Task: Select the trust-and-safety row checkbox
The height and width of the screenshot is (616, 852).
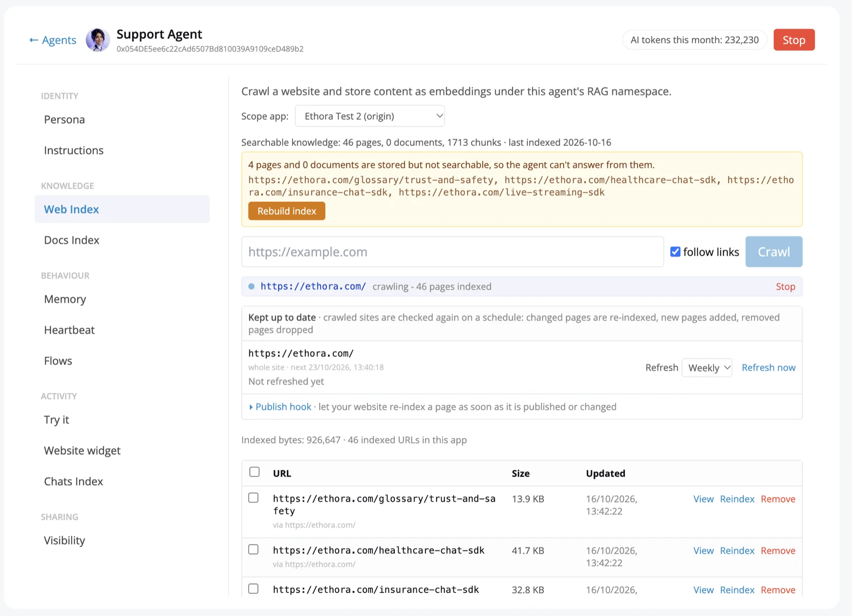Action: pos(254,498)
